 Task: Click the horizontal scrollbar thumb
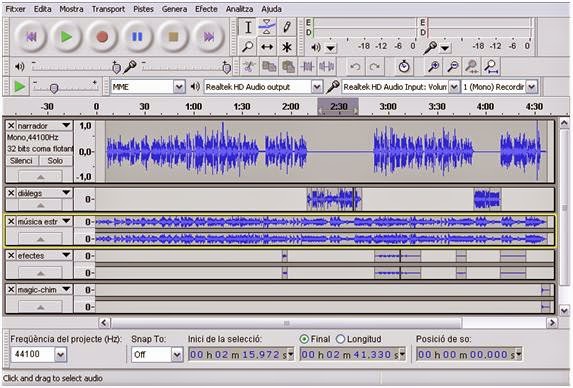pyautogui.click(x=286, y=323)
